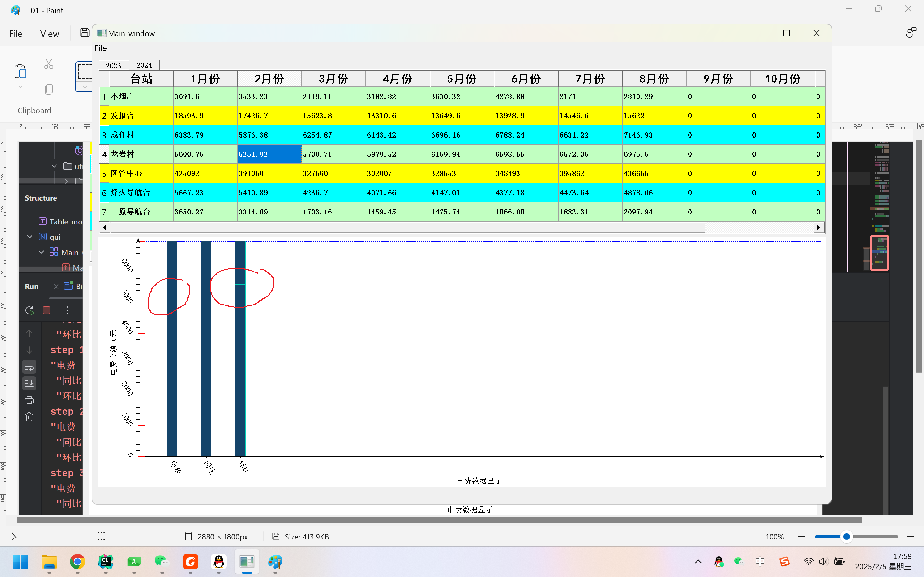Open Paint's View menu
The height and width of the screenshot is (577, 924).
(x=50, y=34)
